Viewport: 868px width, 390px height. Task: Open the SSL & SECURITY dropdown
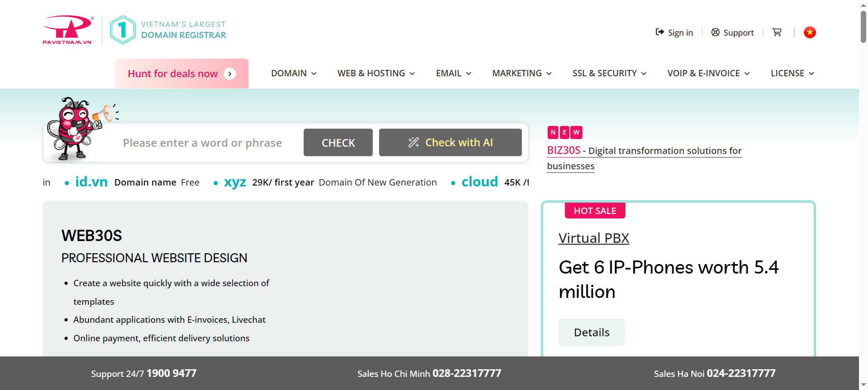click(609, 73)
